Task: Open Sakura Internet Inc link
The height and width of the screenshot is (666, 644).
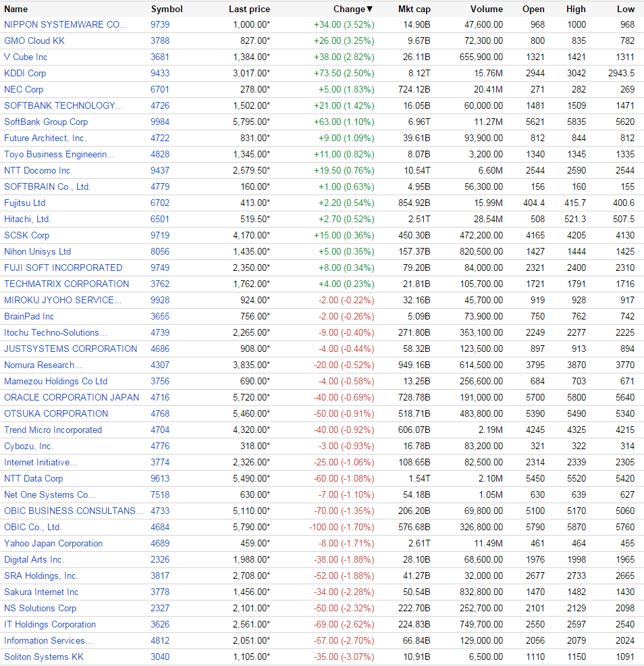Action: tap(41, 592)
